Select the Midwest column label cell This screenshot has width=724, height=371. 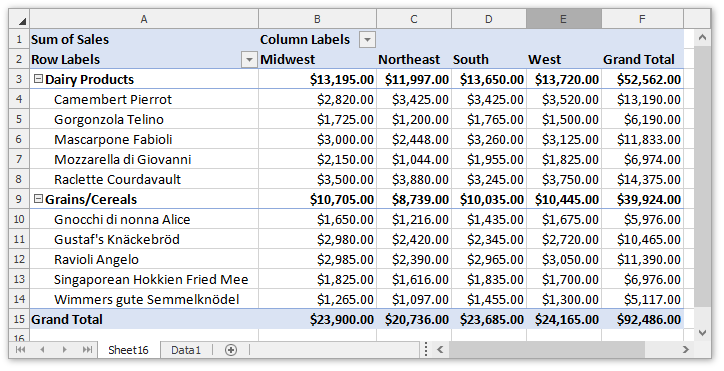click(317, 60)
